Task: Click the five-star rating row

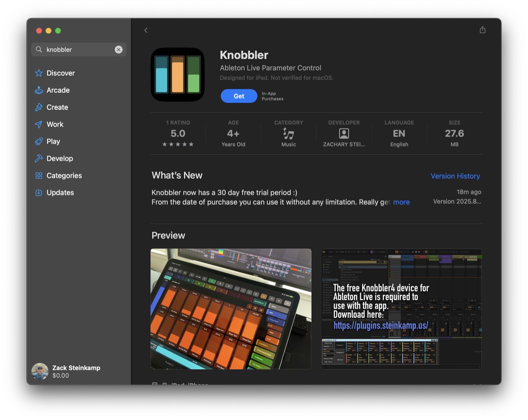Action: pos(178,144)
